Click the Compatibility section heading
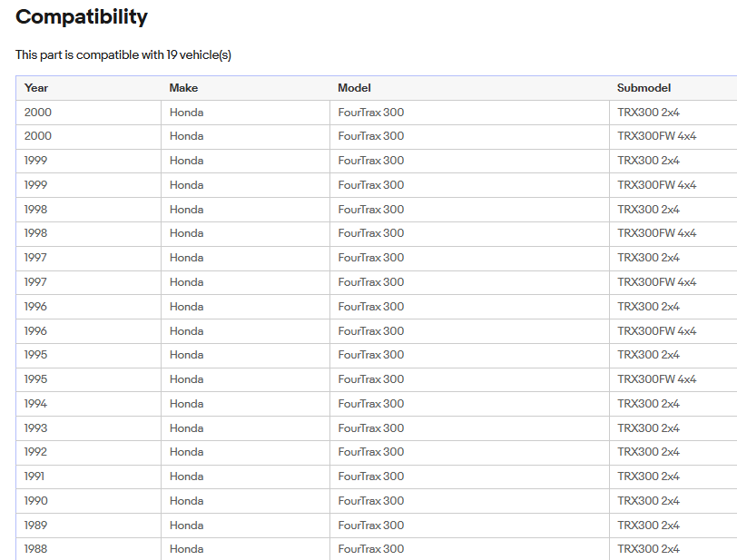Image resolution: width=737 pixels, height=560 pixels. (x=82, y=16)
